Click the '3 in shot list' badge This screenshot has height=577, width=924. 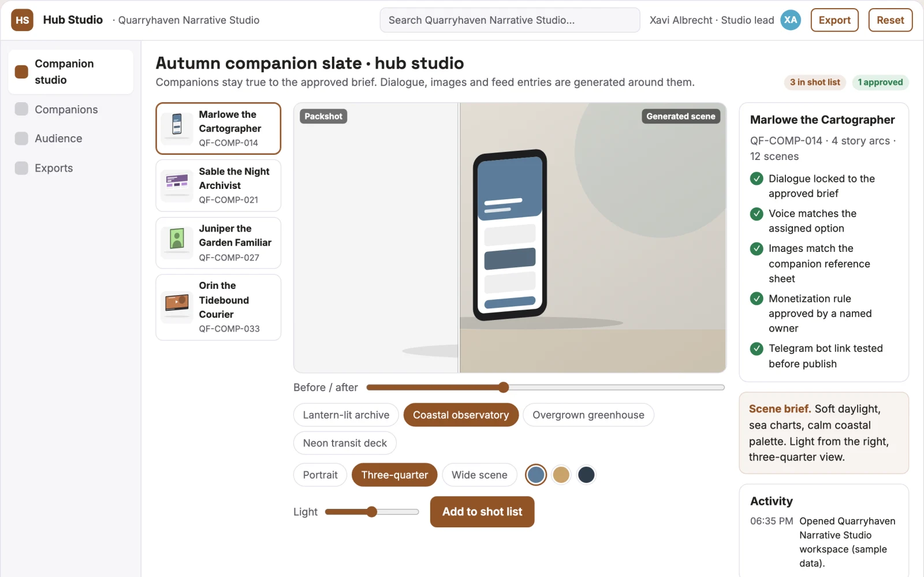pyautogui.click(x=815, y=82)
